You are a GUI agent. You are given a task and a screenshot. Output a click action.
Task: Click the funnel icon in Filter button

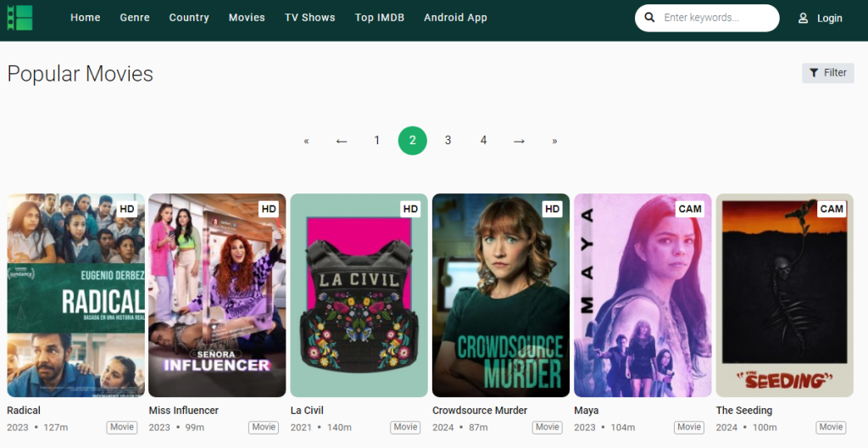[x=814, y=73]
